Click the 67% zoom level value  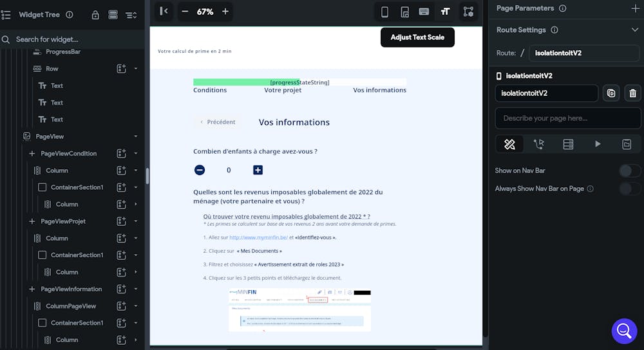pyautogui.click(x=205, y=12)
